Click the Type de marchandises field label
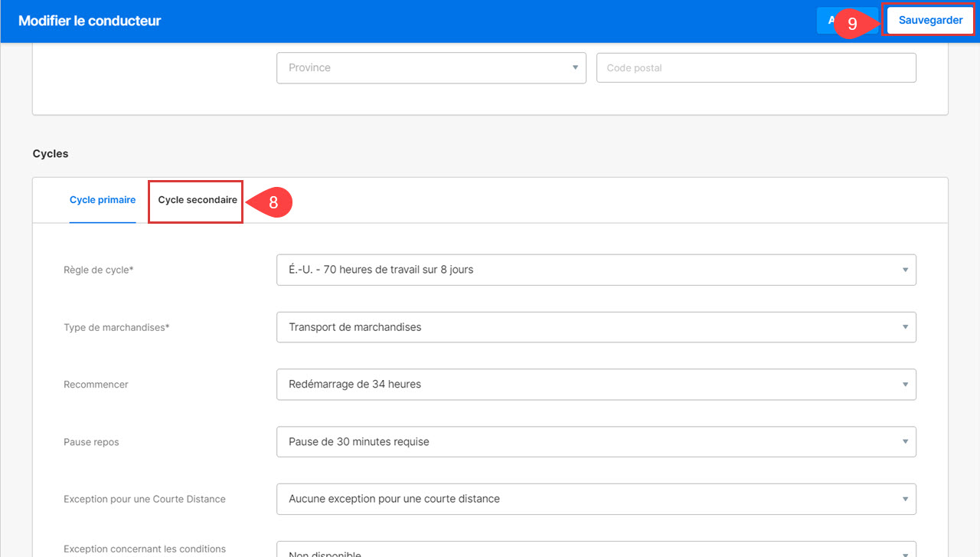Image resolution: width=980 pixels, height=557 pixels. pyautogui.click(x=116, y=327)
